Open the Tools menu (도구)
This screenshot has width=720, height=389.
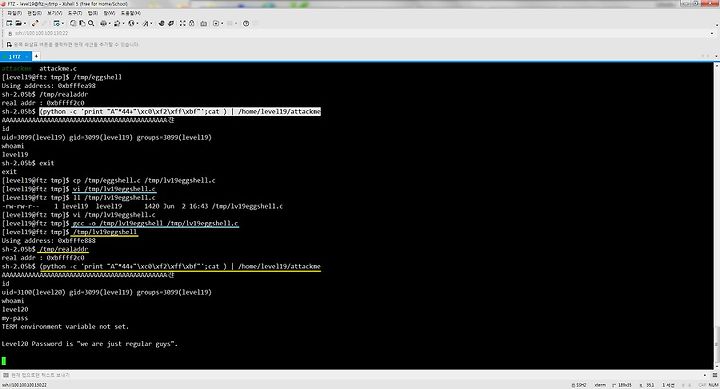pos(75,13)
